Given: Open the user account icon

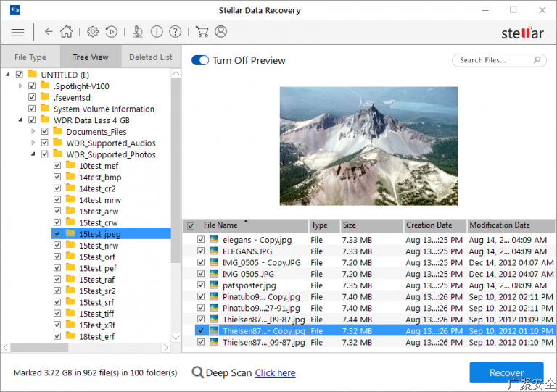Looking at the screenshot, I should [221, 32].
